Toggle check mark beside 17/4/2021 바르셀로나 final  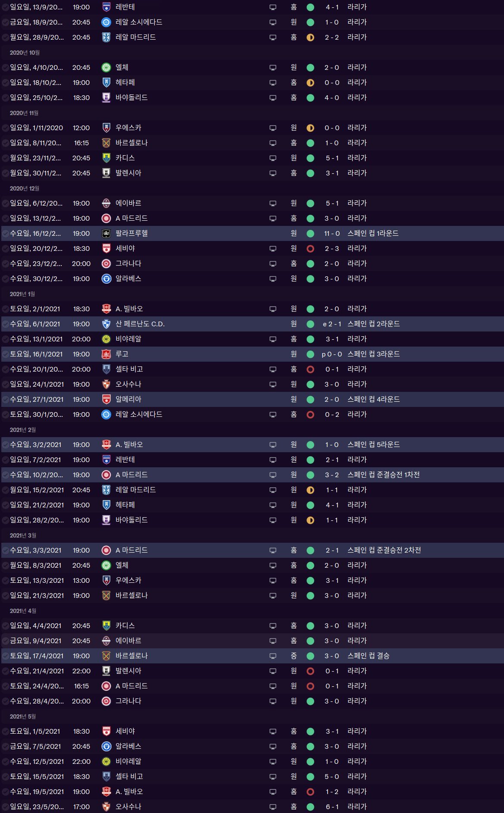[5, 656]
